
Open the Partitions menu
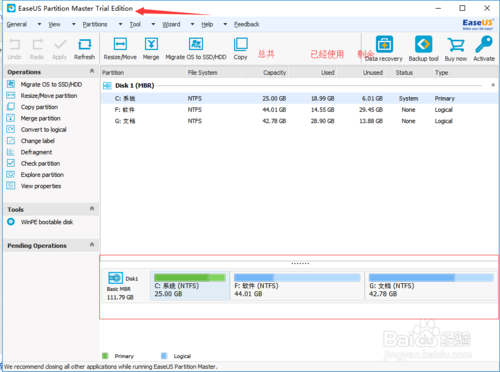[x=95, y=24]
